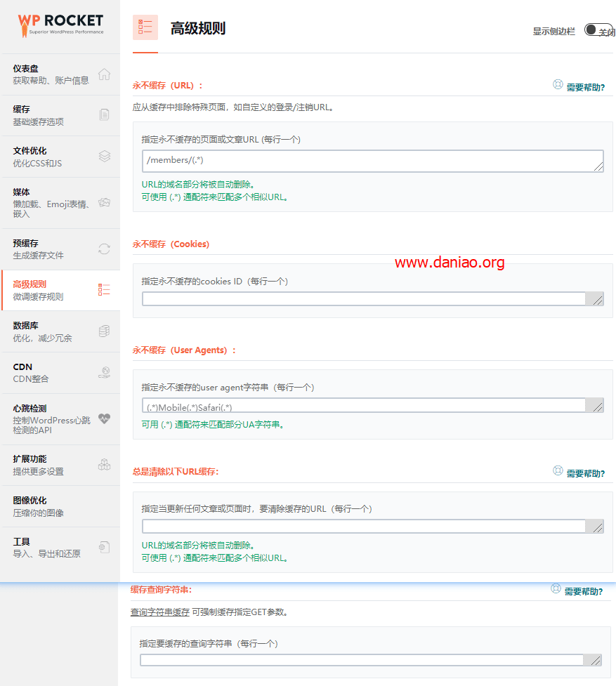The image size is (616, 686).
Task: Click 需要帮助? link for 永不缓存 URL
Action: coord(585,88)
